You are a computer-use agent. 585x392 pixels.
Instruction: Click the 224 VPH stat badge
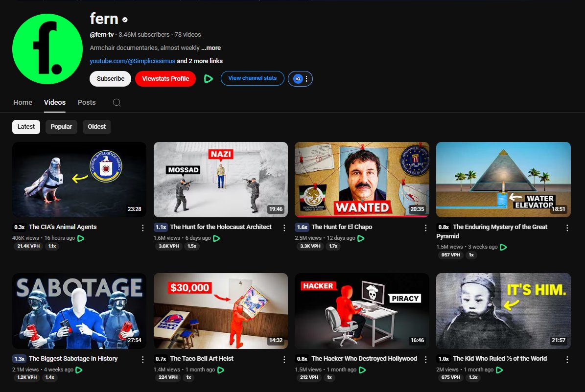click(x=168, y=377)
